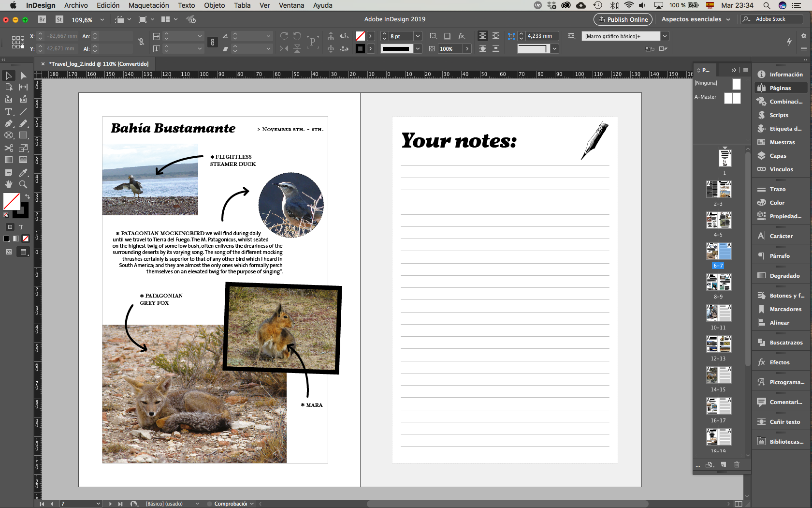Click the flip horizontal icon

click(284, 48)
